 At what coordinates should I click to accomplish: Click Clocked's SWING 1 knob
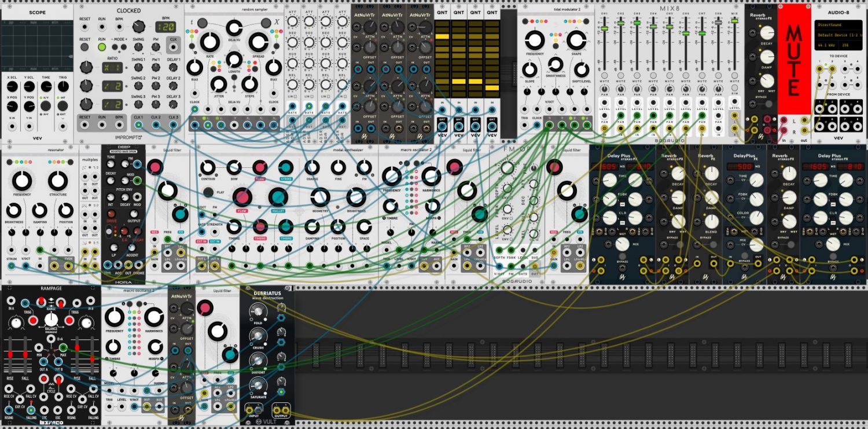pos(138,68)
